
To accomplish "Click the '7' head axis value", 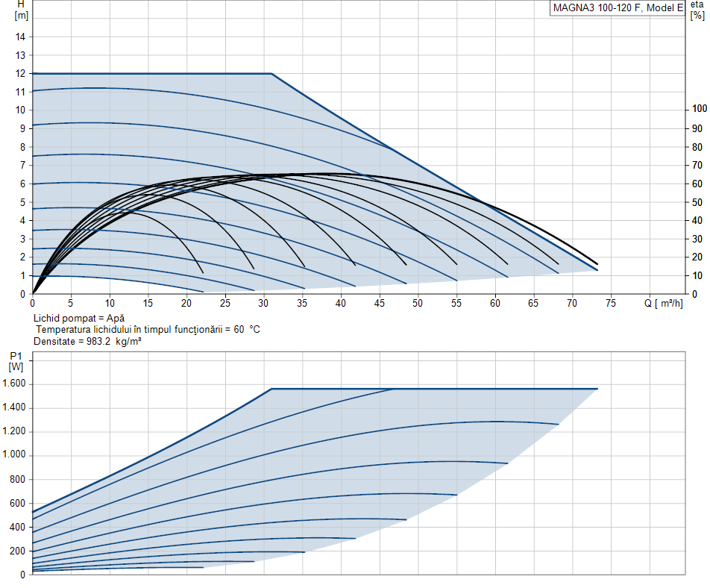I will click(22, 166).
